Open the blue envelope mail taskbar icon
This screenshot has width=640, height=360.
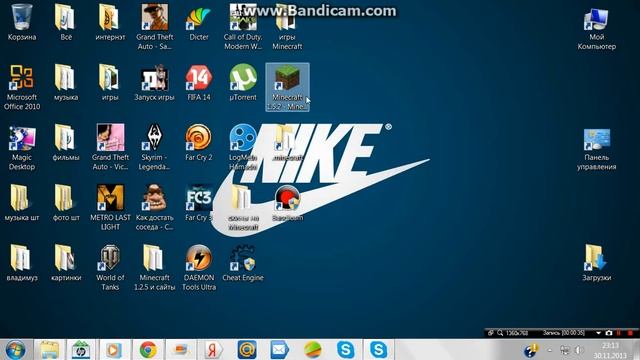(x=280, y=350)
